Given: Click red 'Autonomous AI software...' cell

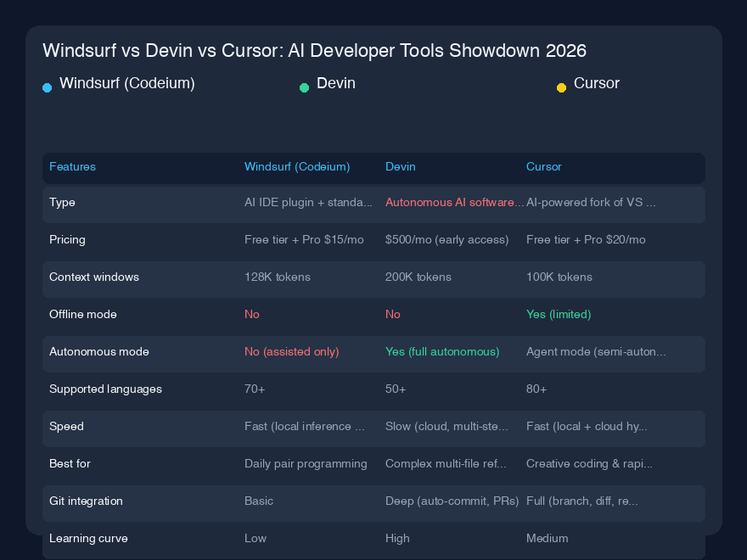Looking at the screenshot, I should [454, 203].
